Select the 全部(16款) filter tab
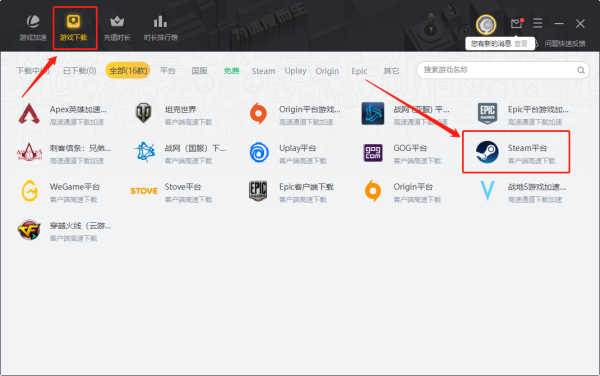 [128, 70]
